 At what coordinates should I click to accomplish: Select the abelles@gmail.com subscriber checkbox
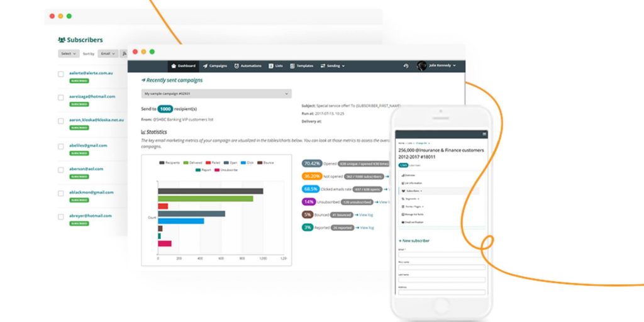click(x=61, y=146)
